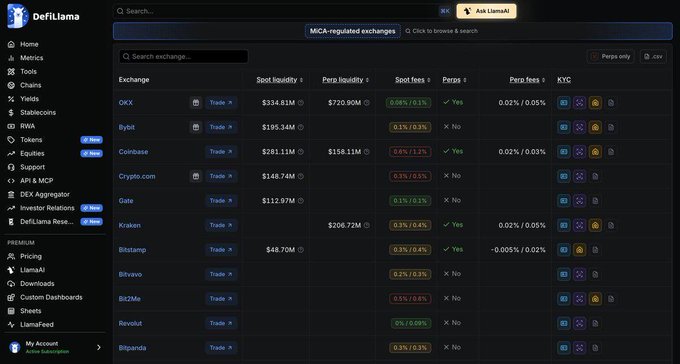Click Trade button for Gate

(x=221, y=201)
